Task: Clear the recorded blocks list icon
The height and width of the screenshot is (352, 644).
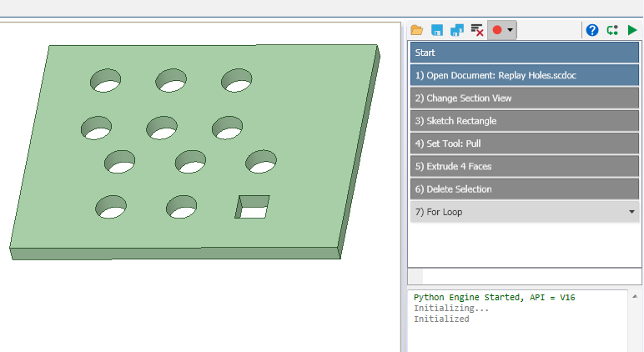Action: [x=477, y=30]
